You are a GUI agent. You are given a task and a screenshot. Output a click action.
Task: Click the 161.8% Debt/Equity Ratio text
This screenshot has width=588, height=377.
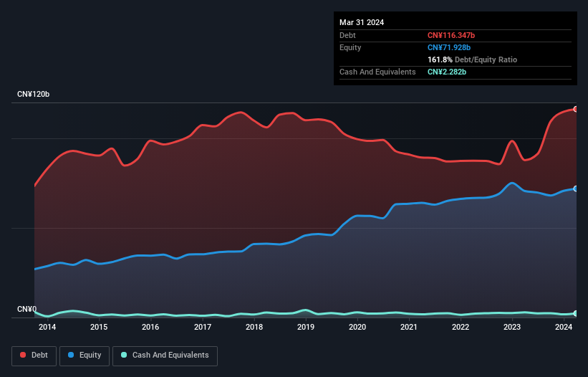[x=472, y=59]
